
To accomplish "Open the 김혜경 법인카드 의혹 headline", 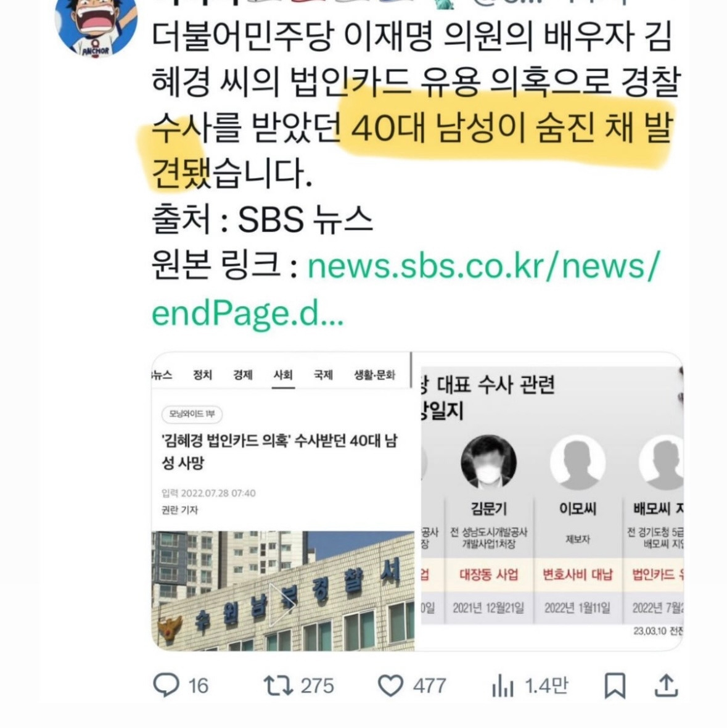I will [279, 451].
